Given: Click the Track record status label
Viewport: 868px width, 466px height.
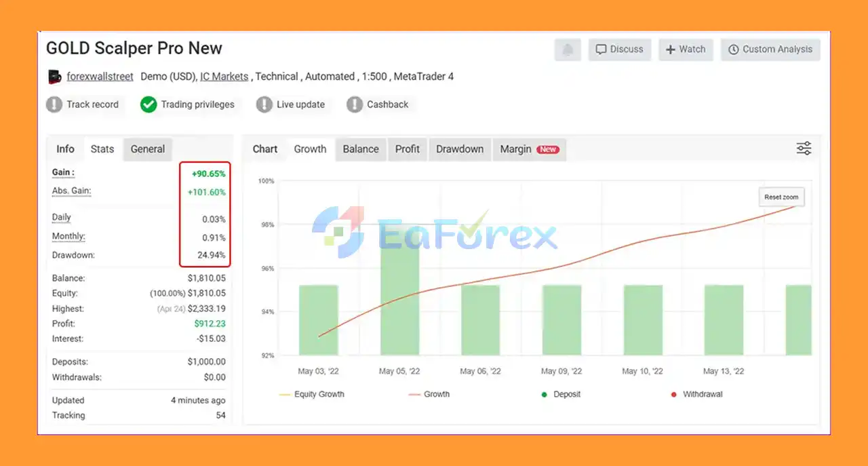Looking at the screenshot, I should [x=92, y=104].
